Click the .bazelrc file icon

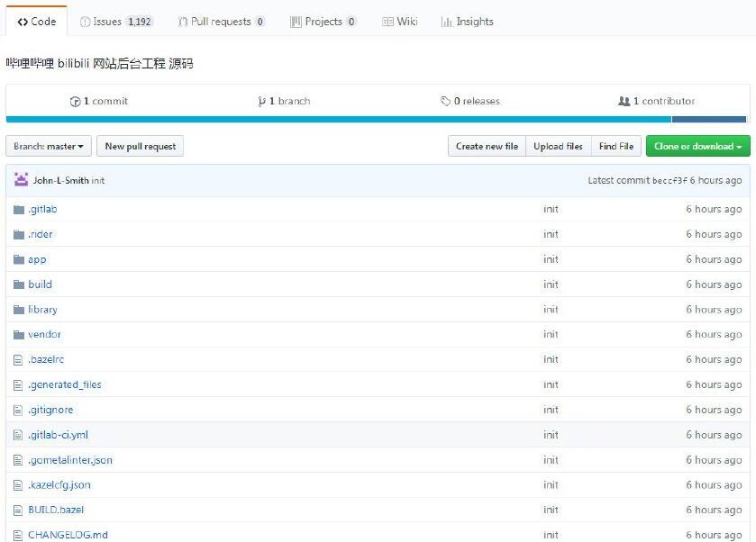pyautogui.click(x=18, y=360)
